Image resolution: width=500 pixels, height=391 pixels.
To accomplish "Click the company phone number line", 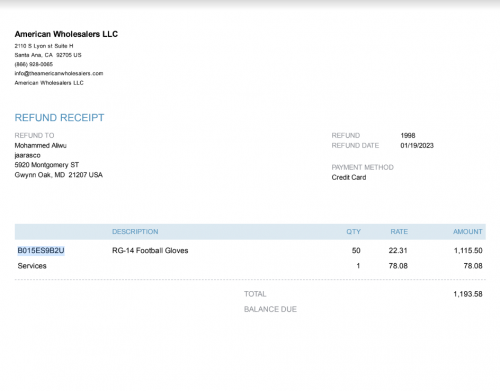I will point(34,64).
